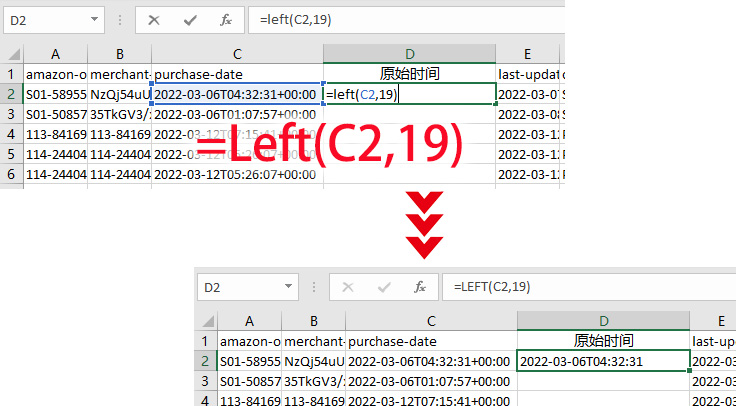Screen dimensions: 750x406
Task: Click merchant- header cell in top window
Action: tap(120, 74)
